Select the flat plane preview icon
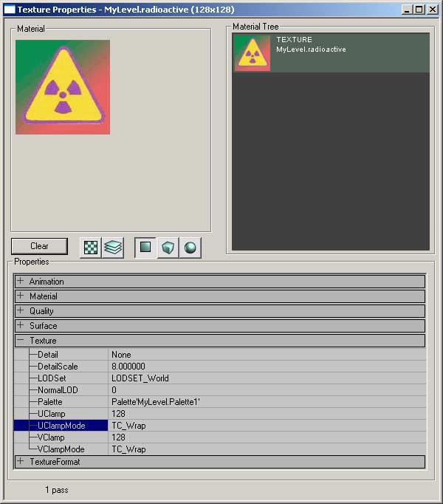The height and width of the screenshot is (504, 443). coord(145,248)
